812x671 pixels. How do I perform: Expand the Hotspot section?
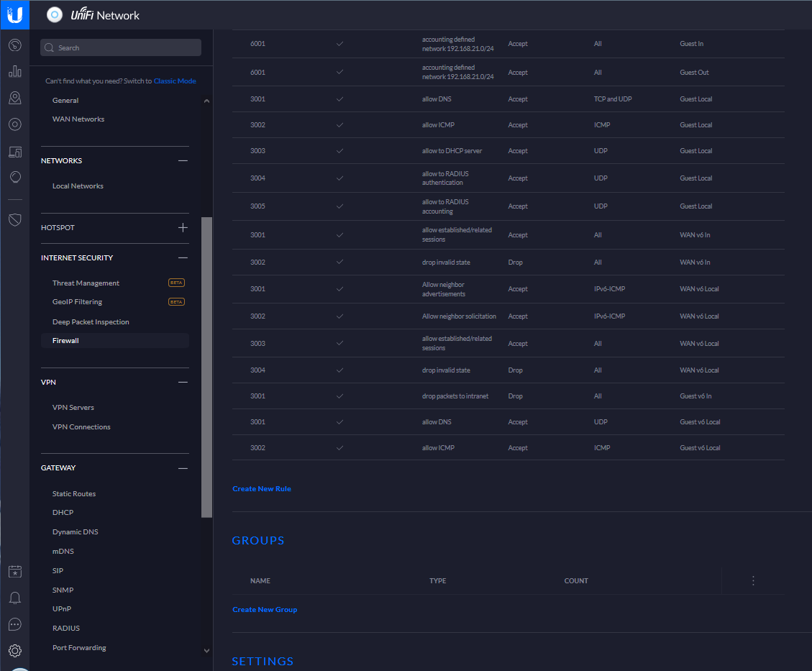point(183,227)
